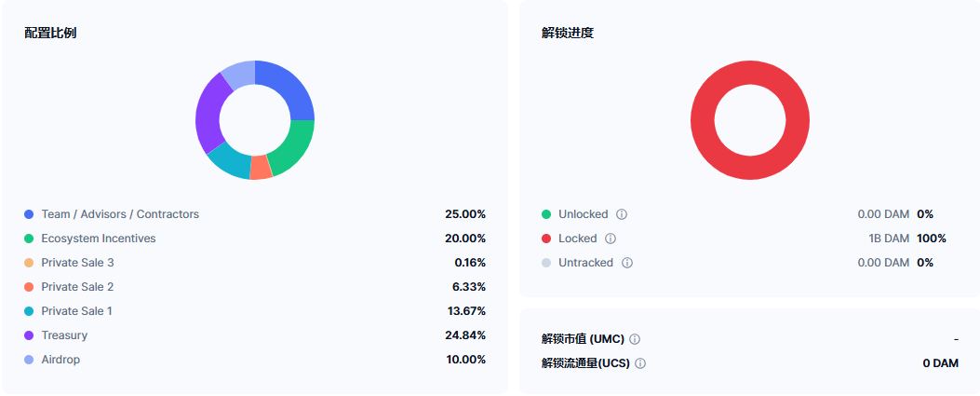Click the 配置比例 heading

pos(50,34)
